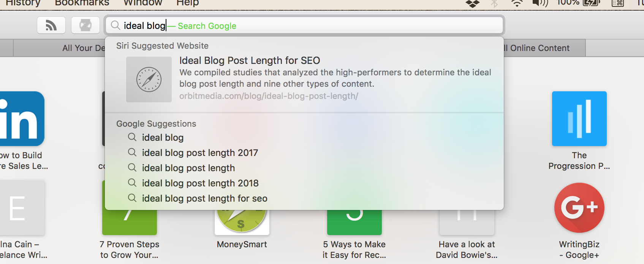Open the Dropbox menu bar icon
Image resolution: width=644 pixels, height=264 pixels.
[472, 4]
